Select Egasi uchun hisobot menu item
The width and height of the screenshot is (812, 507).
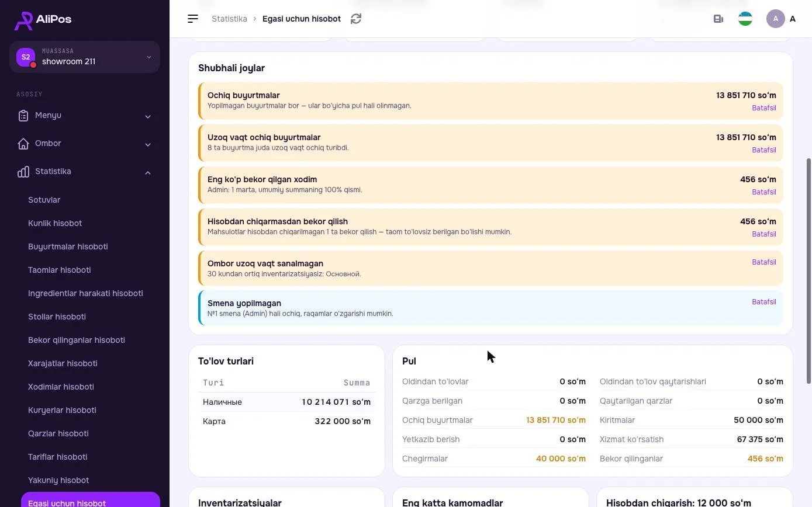91,500
